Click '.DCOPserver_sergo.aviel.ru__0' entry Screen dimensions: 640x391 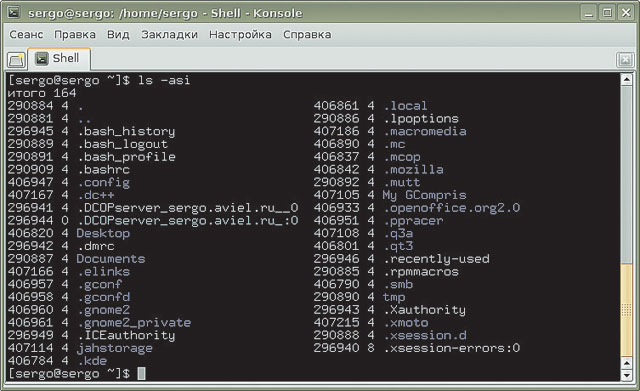(188, 208)
